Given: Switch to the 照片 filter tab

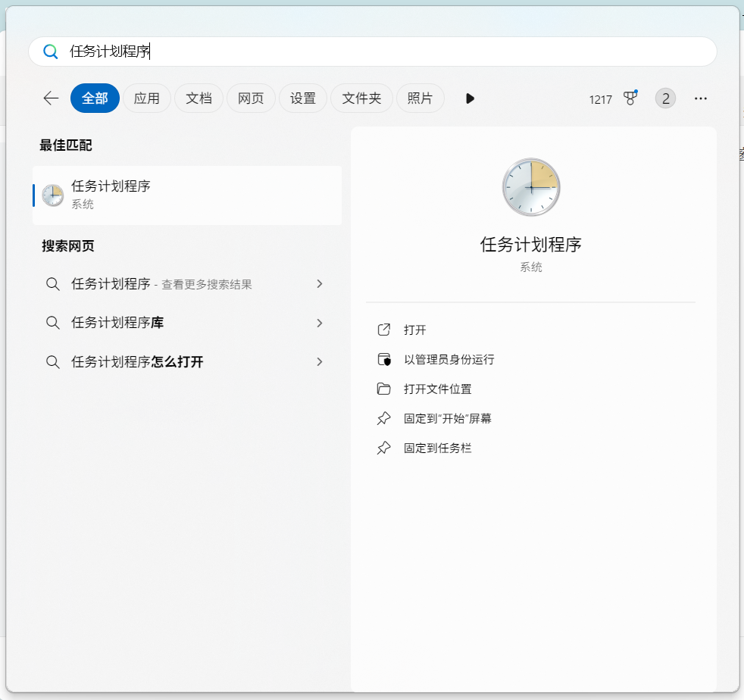Looking at the screenshot, I should click(x=420, y=98).
